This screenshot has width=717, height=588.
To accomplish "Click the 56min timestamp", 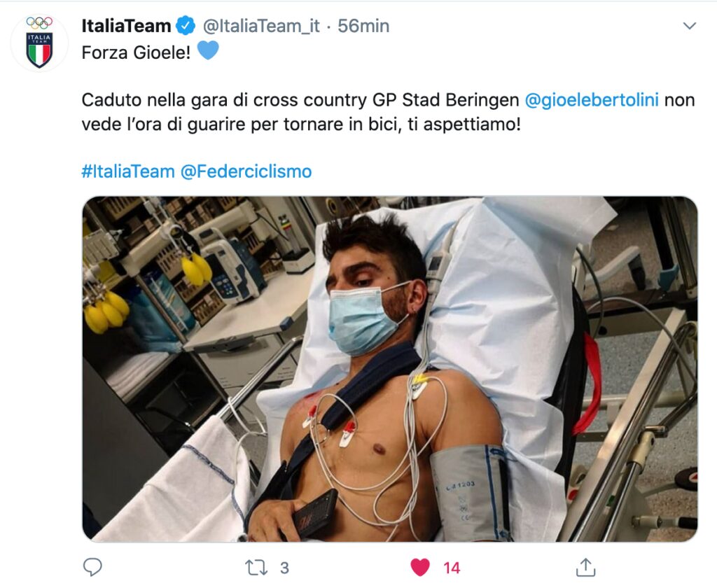I will [x=363, y=26].
